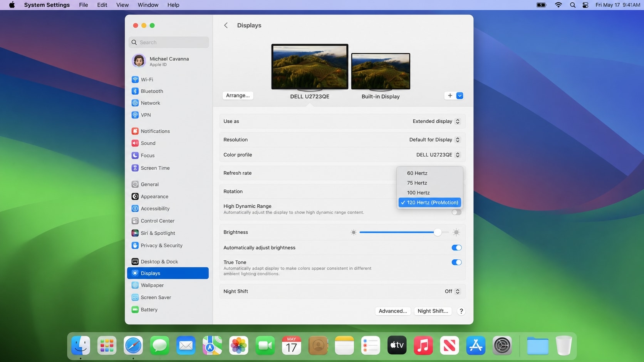
Task: Open the View menu in menu bar
Action: pos(122,5)
